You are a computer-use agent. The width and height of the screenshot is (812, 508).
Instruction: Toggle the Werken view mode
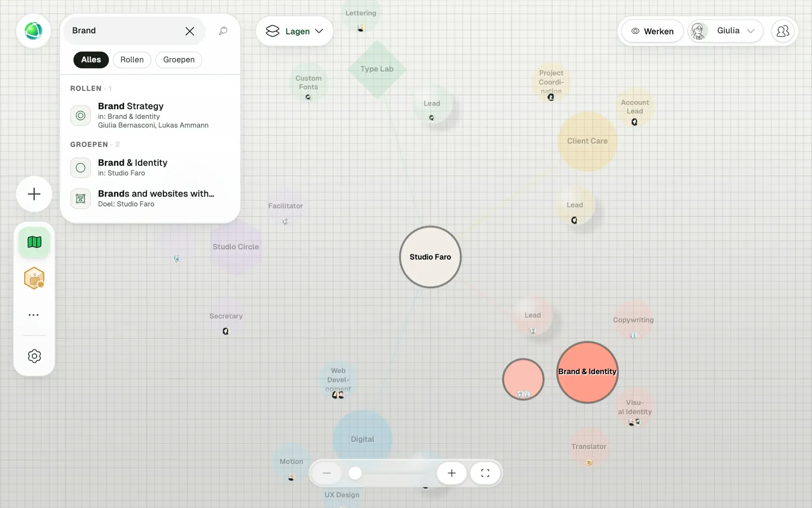pos(652,31)
